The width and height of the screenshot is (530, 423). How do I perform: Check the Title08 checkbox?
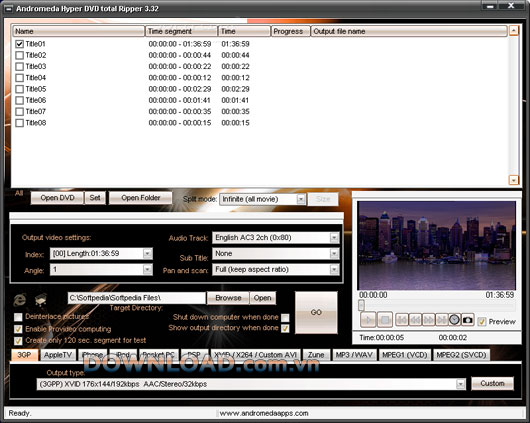19,123
